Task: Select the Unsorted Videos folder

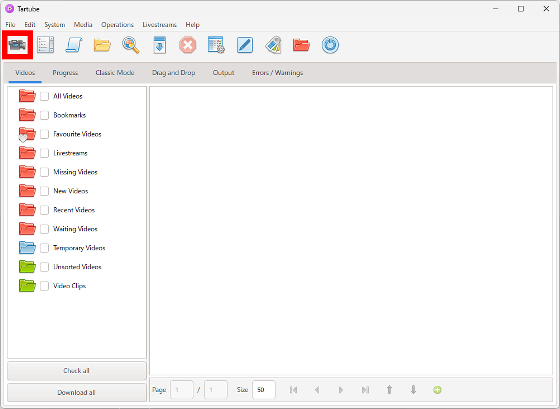Action: coord(77,267)
